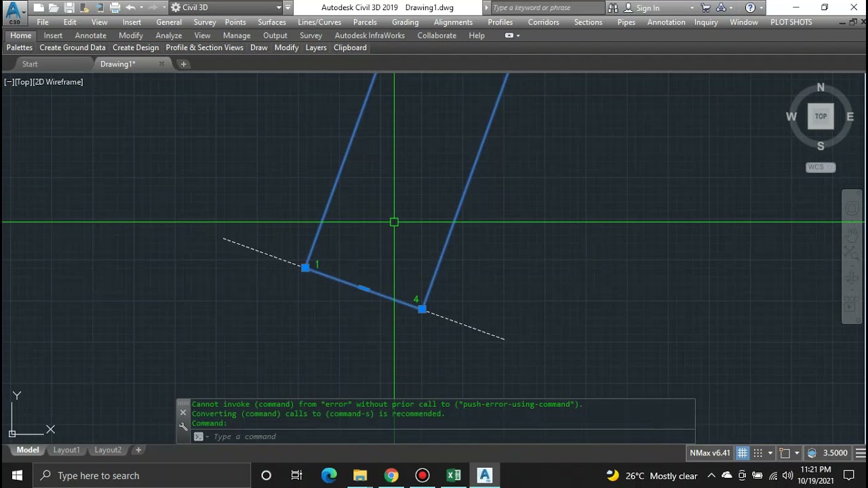Open the PLOT SHOTS menu

point(791,22)
